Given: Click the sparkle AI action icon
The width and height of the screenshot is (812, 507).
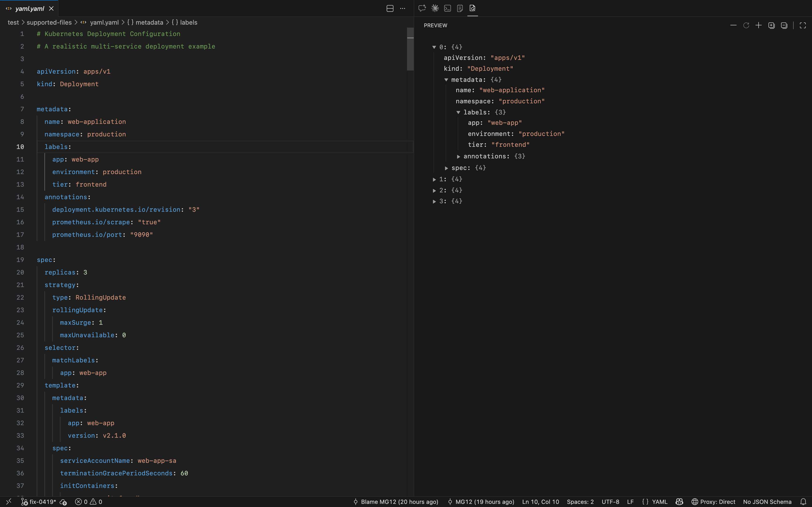Looking at the screenshot, I should point(434,8).
